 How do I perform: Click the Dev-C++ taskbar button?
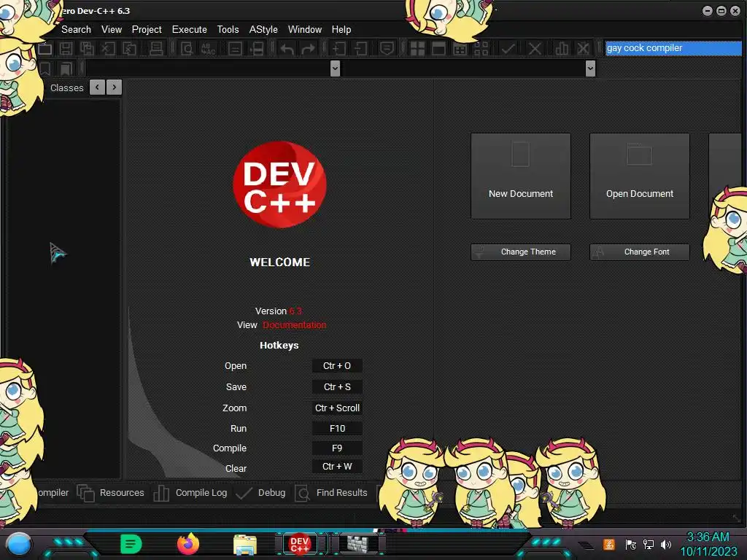point(299,544)
